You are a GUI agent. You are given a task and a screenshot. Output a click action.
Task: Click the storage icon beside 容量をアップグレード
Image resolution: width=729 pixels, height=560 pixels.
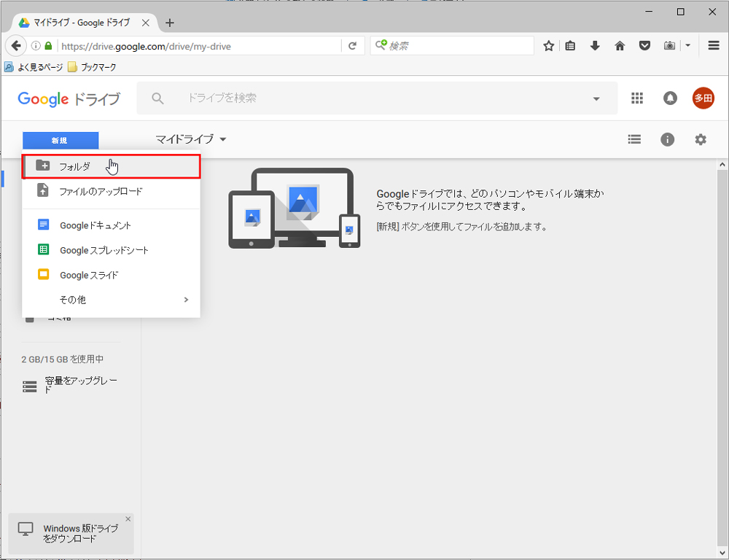click(x=30, y=386)
